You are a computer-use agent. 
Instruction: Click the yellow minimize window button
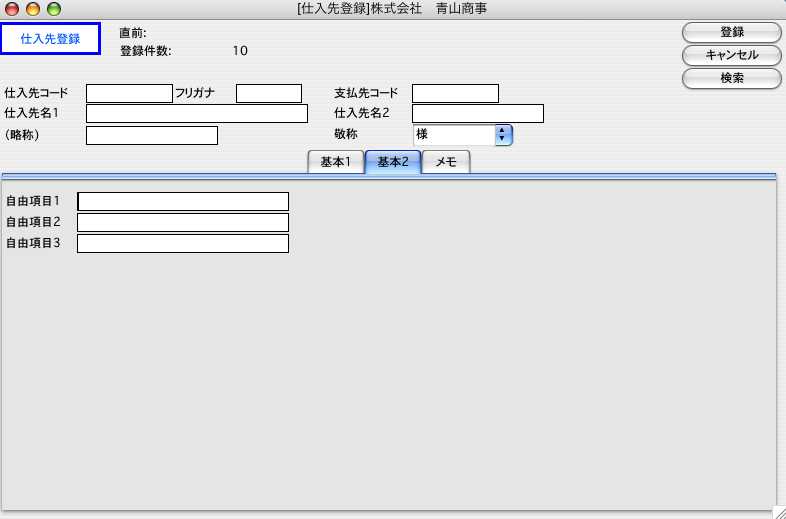click(33, 9)
